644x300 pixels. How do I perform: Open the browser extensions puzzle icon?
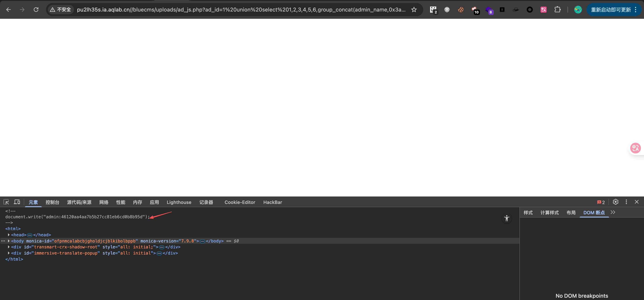(557, 10)
